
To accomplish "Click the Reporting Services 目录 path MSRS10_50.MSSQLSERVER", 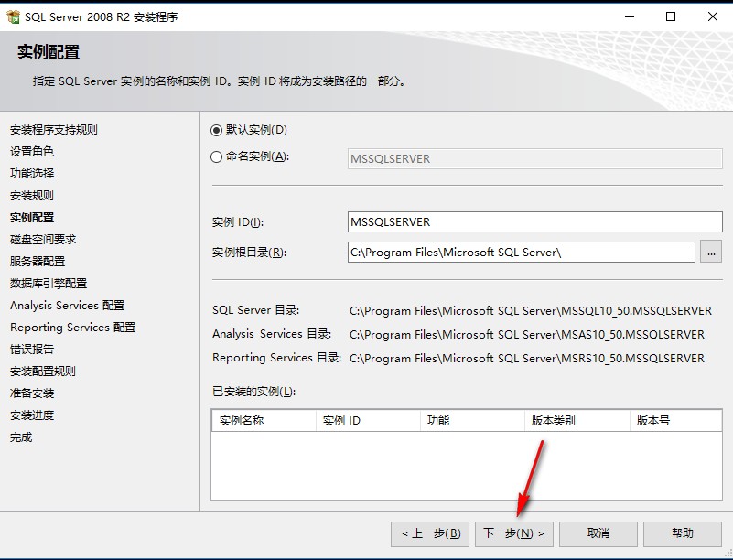I will pyautogui.click(x=527, y=359).
